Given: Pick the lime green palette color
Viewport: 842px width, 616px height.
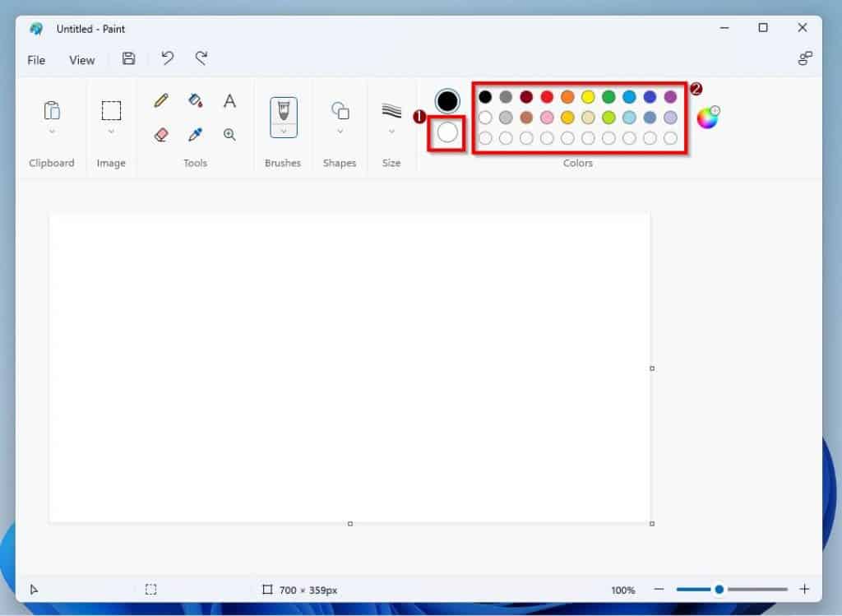Looking at the screenshot, I should tap(608, 117).
